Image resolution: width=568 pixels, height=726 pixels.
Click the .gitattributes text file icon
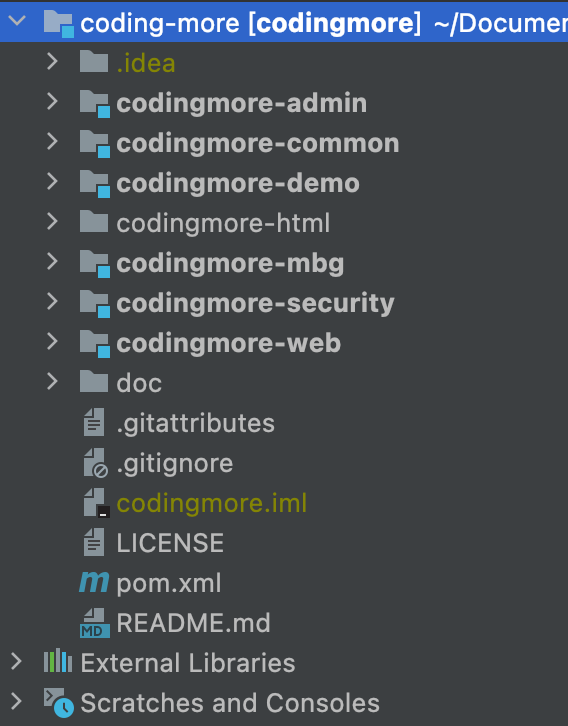(x=94, y=422)
